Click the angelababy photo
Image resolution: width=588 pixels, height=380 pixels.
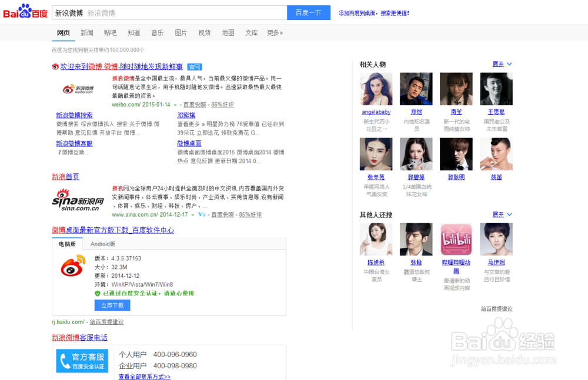pos(376,89)
